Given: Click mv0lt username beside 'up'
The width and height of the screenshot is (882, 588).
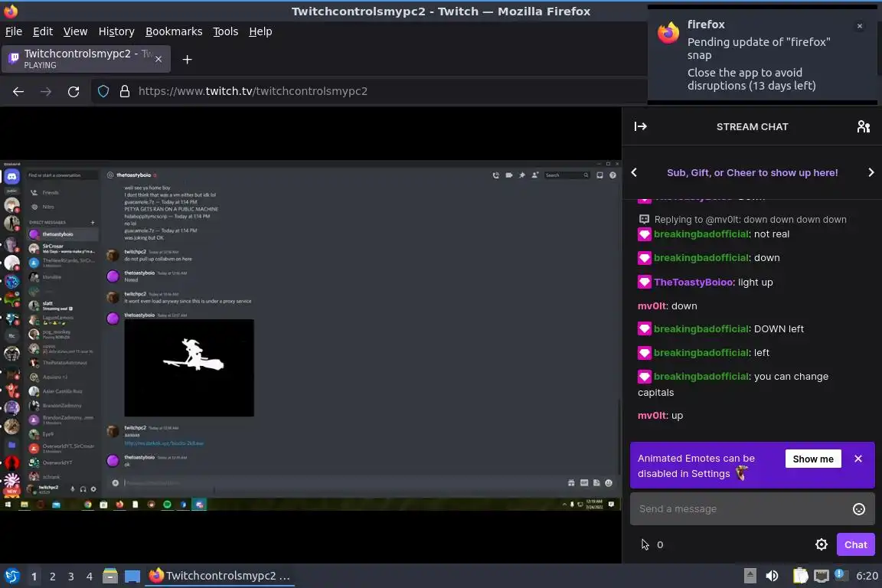Looking at the screenshot, I should pyautogui.click(x=652, y=415).
